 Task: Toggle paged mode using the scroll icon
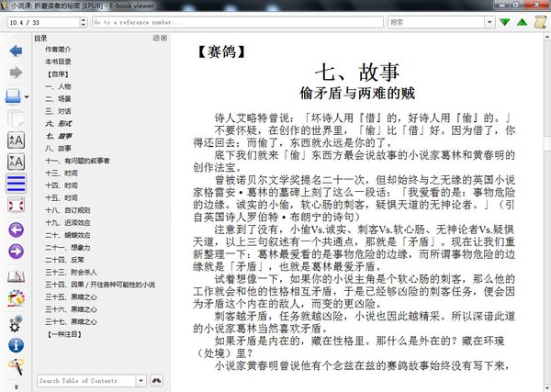pyautogui.click(x=15, y=275)
